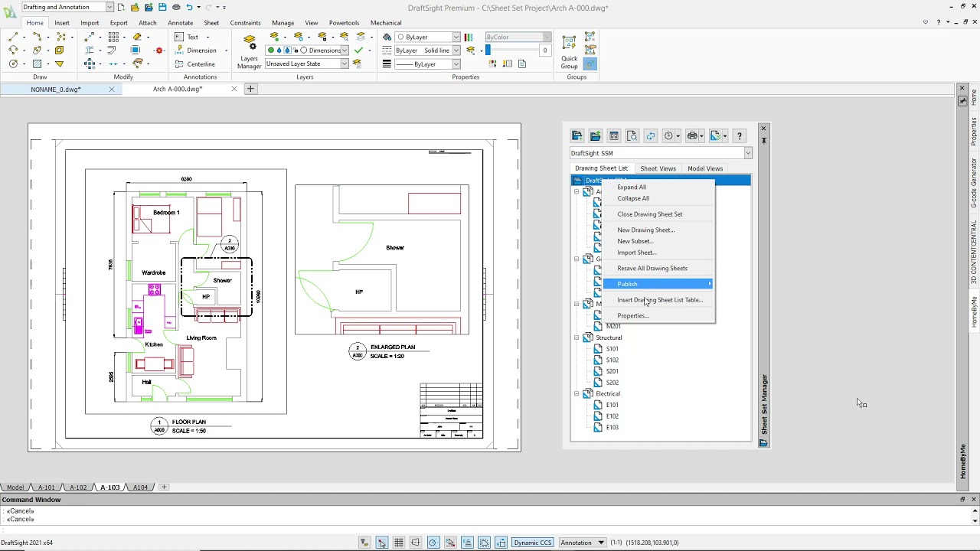The height and width of the screenshot is (551, 980).
Task: Toggle Grid display in status bar
Action: pyautogui.click(x=399, y=543)
